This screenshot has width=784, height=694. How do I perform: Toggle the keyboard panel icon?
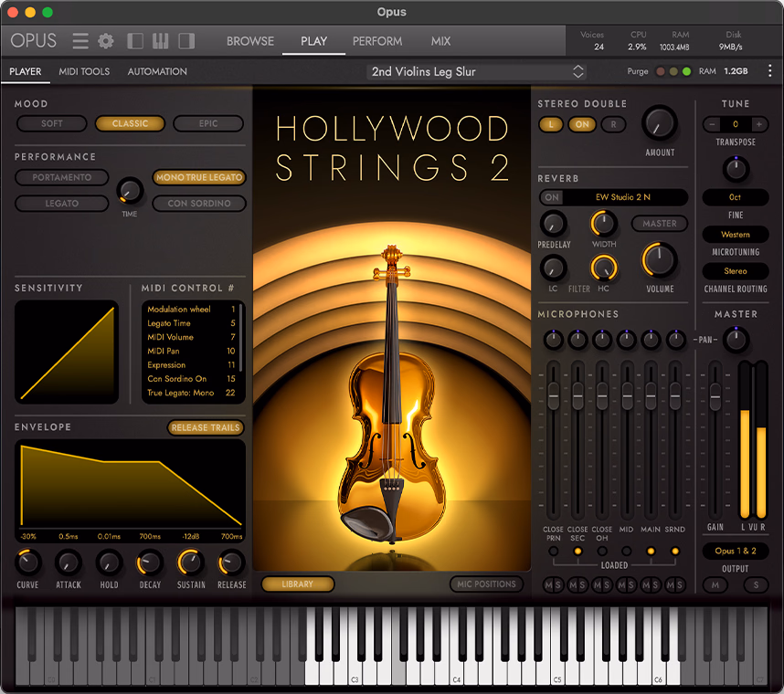pyautogui.click(x=160, y=41)
